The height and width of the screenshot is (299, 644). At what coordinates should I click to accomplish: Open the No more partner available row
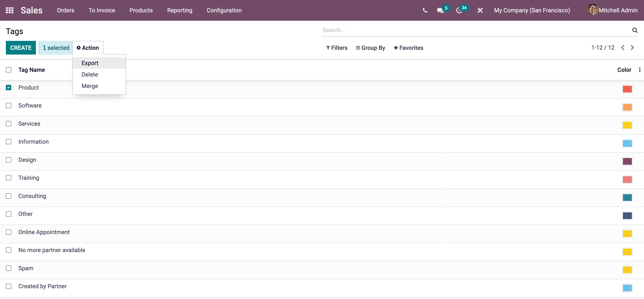click(322, 252)
